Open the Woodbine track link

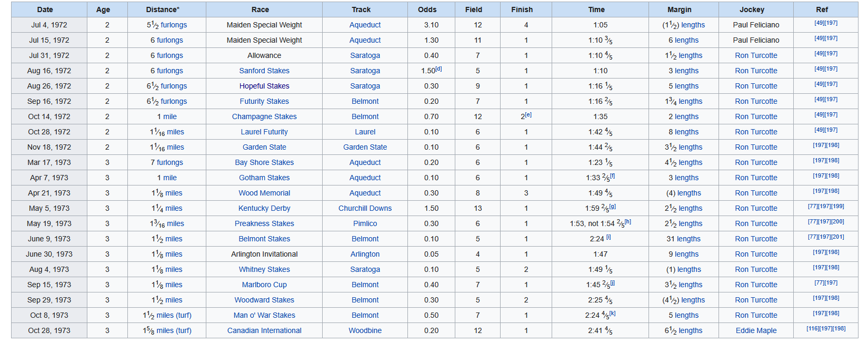(x=365, y=330)
